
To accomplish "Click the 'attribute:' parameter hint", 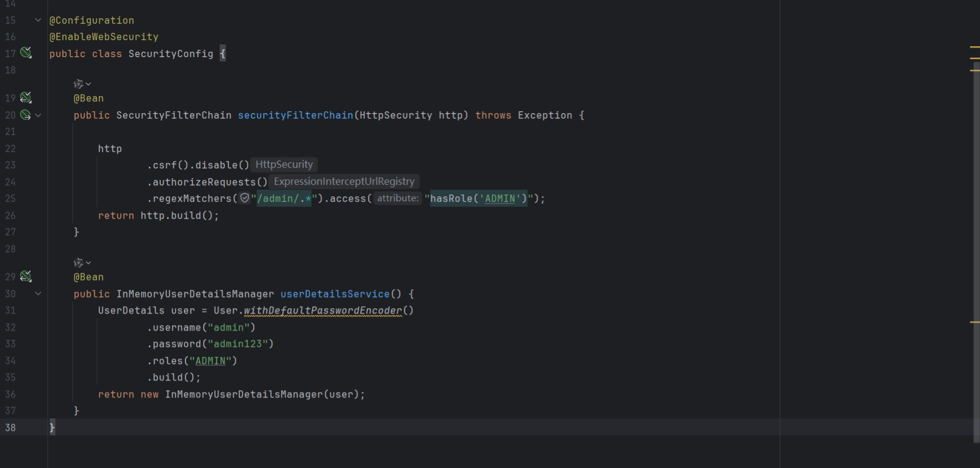I will click(x=397, y=198).
